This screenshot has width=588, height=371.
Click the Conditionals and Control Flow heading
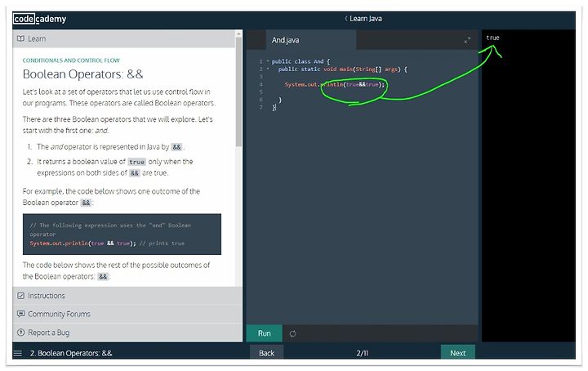click(71, 60)
